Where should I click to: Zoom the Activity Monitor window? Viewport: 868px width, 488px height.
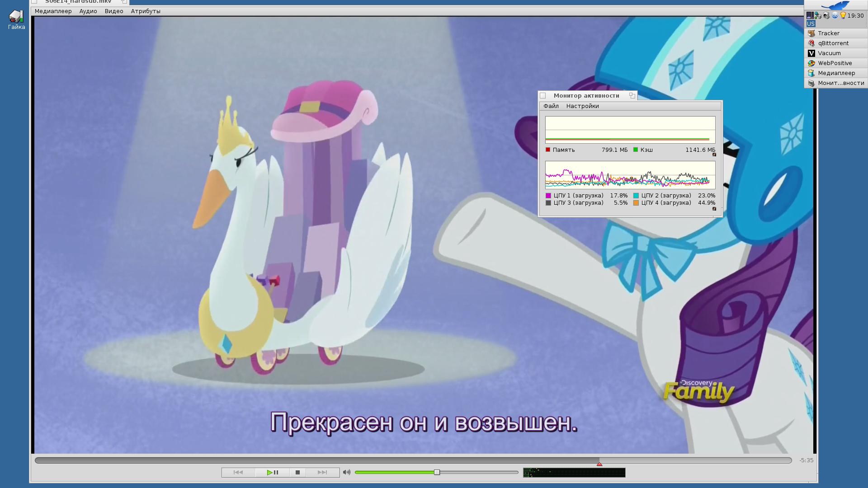[632, 96]
